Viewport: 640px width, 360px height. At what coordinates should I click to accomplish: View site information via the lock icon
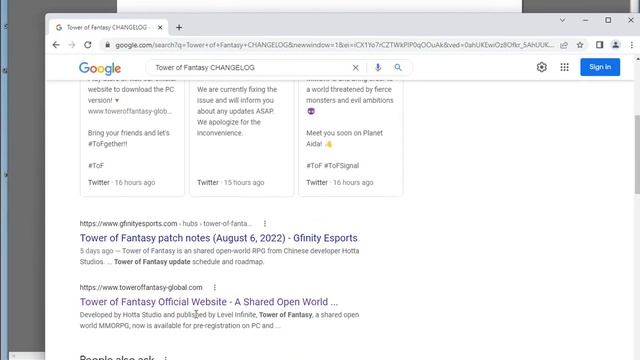pos(107,45)
